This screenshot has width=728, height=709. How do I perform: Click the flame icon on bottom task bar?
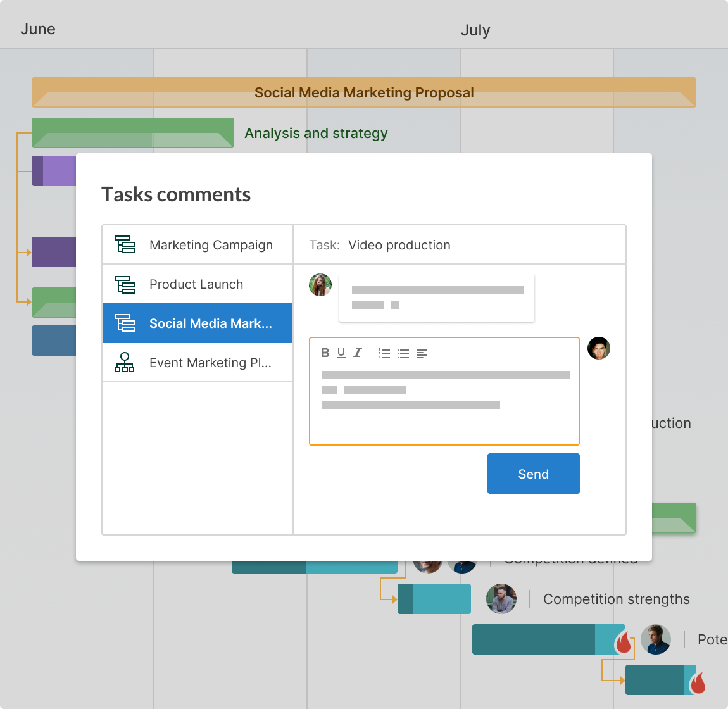(x=698, y=682)
